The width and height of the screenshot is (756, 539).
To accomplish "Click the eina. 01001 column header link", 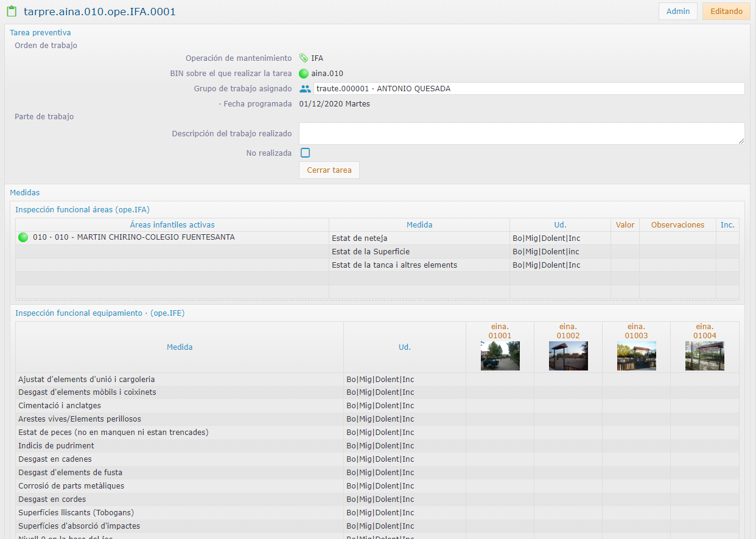I will pyautogui.click(x=500, y=331).
